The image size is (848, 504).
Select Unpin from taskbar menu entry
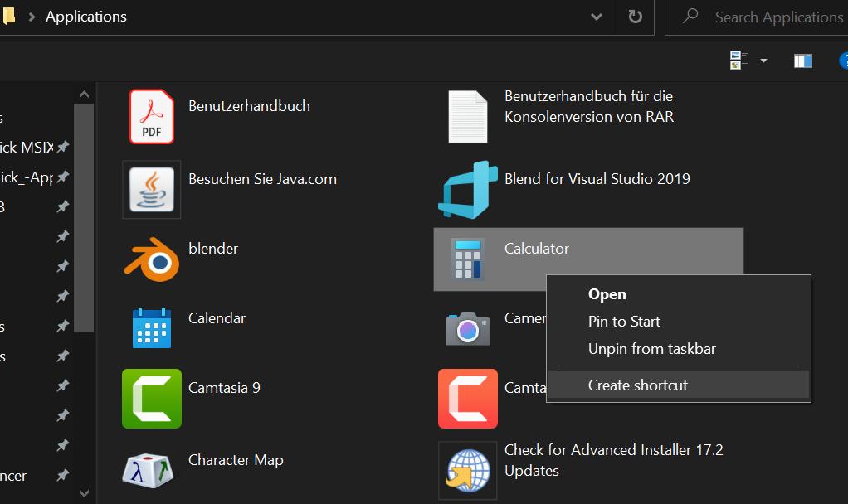tap(678, 349)
